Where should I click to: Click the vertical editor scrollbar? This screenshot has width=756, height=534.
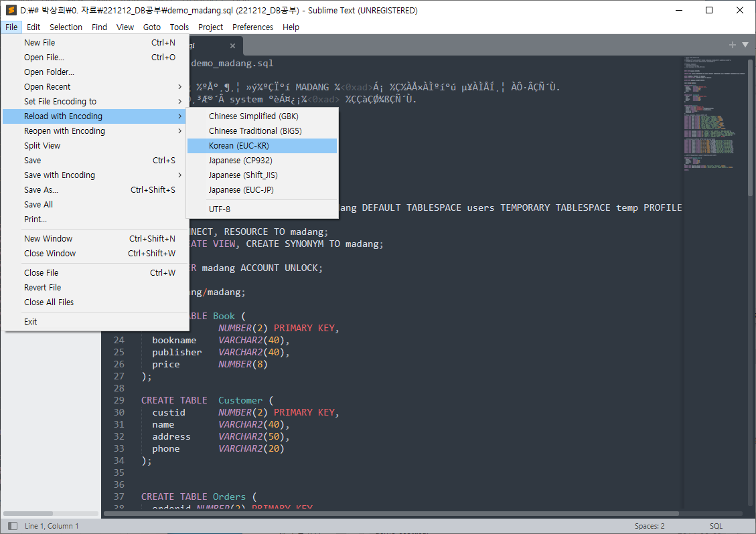750,128
